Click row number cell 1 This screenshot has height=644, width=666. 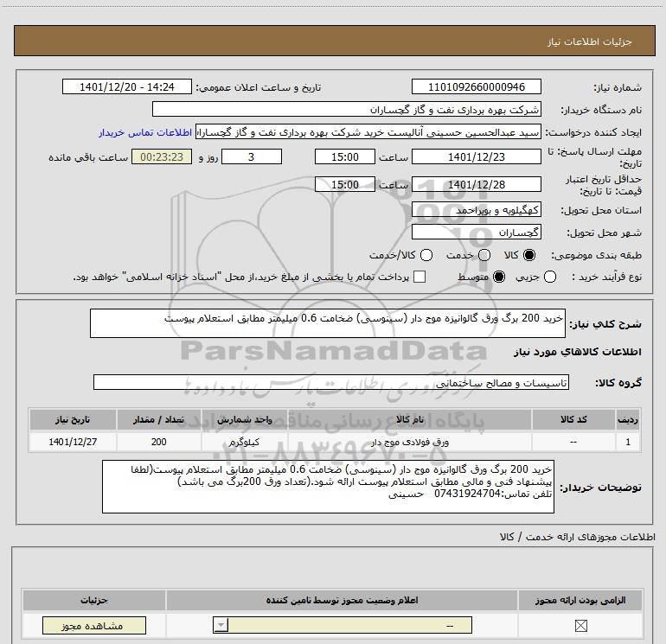click(628, 442)
